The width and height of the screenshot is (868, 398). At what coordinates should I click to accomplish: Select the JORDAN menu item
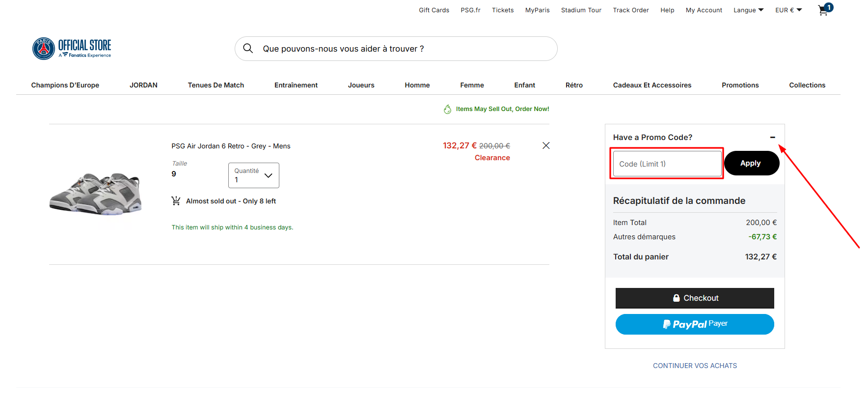[x=143, y=85]
